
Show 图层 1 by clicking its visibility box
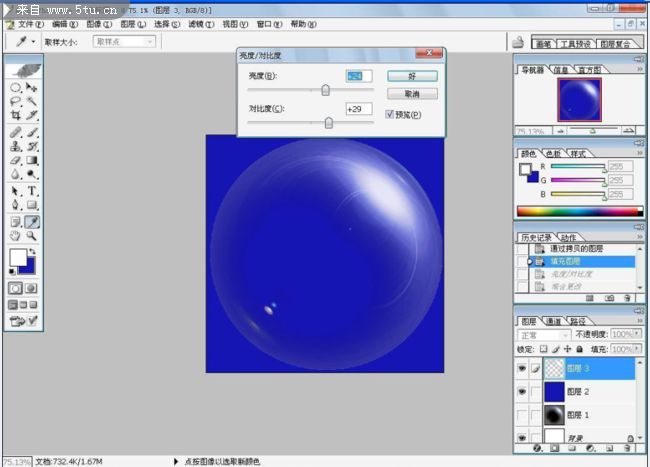click(x=521, y=414)
